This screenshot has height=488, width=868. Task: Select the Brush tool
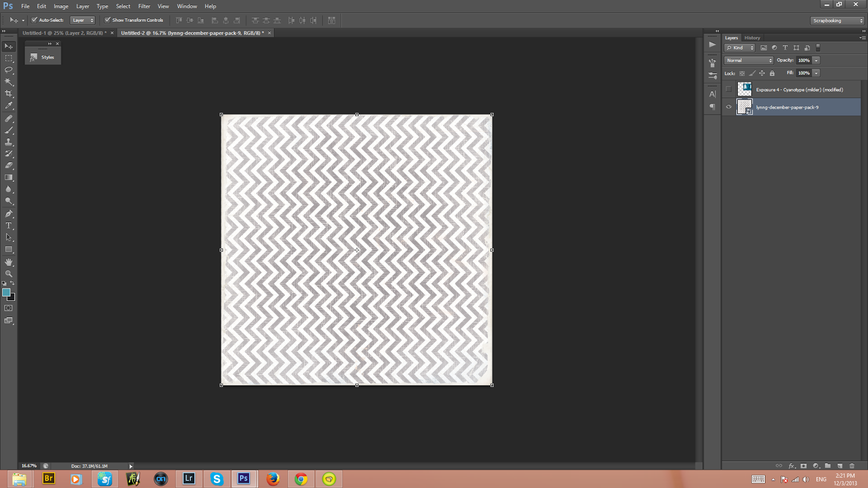[9, 131]
